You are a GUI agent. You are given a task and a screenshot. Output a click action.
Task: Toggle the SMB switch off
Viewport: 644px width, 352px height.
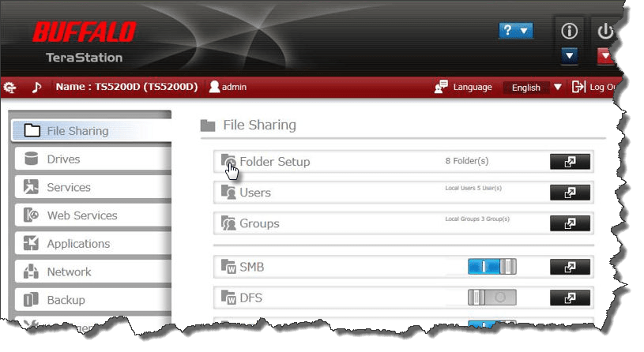(x=492, y=267)
